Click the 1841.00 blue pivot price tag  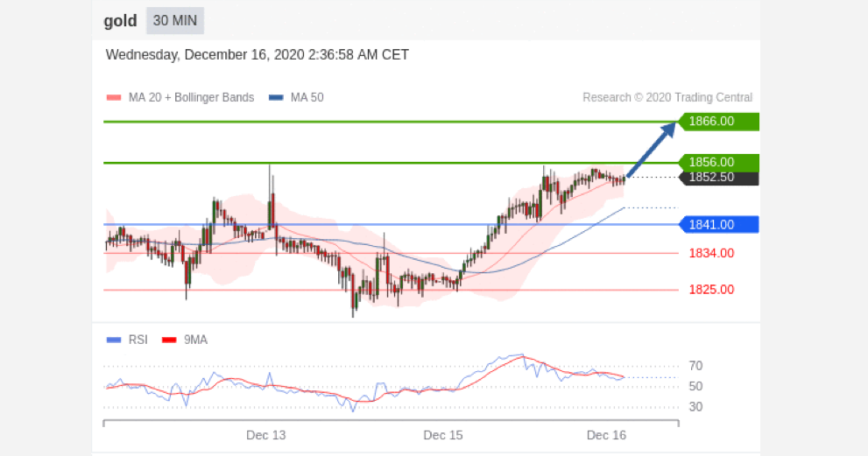[718, 225]
